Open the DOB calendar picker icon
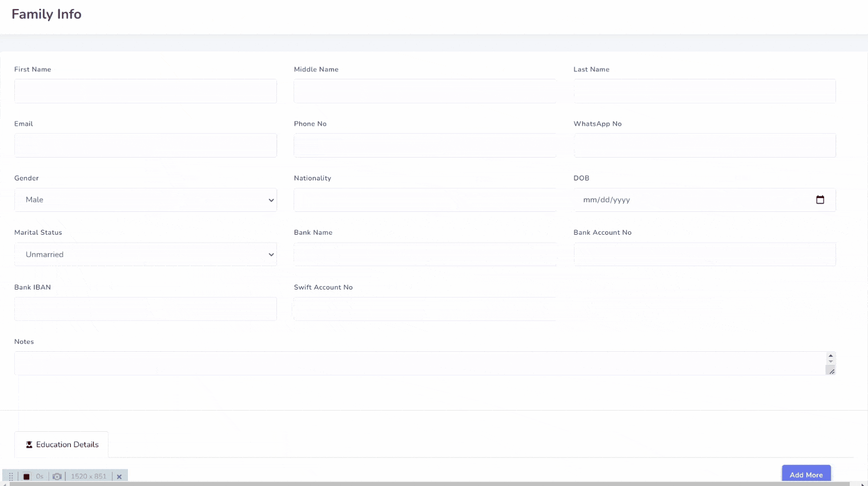 point(820,200)
